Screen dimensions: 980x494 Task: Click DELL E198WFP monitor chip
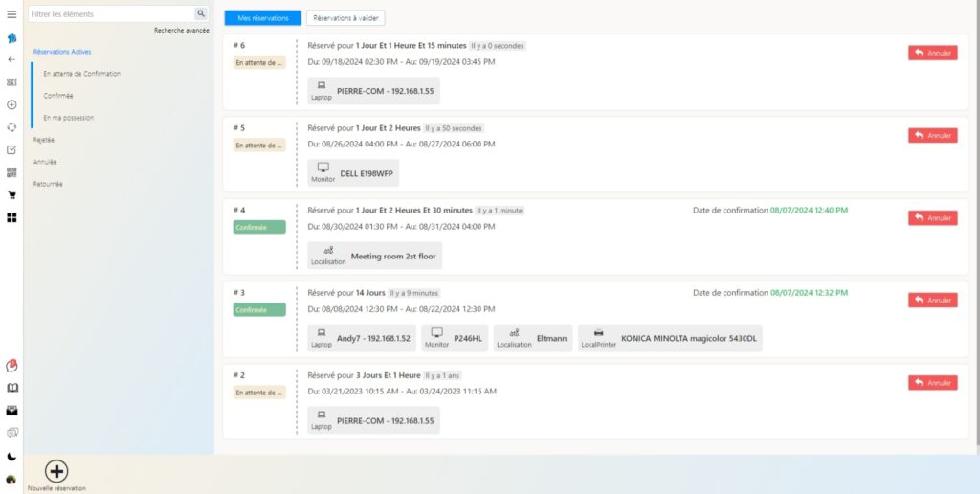353,173
